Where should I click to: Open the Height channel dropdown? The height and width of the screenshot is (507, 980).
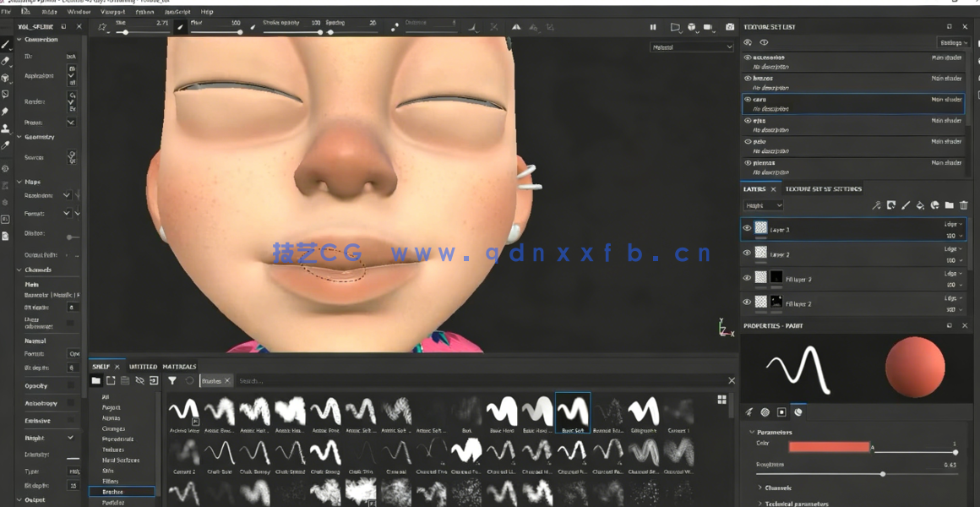point(763,205)
